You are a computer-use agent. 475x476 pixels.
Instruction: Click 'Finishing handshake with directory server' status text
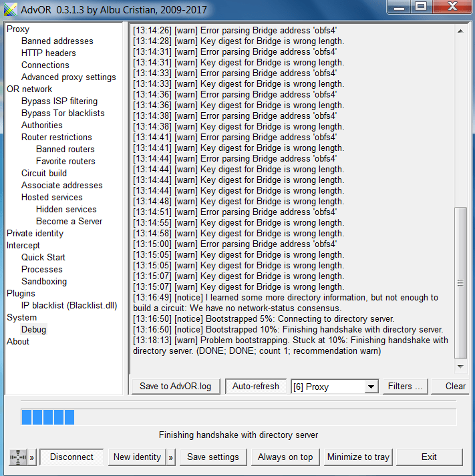pyautogui.click(x=239, y=435)
